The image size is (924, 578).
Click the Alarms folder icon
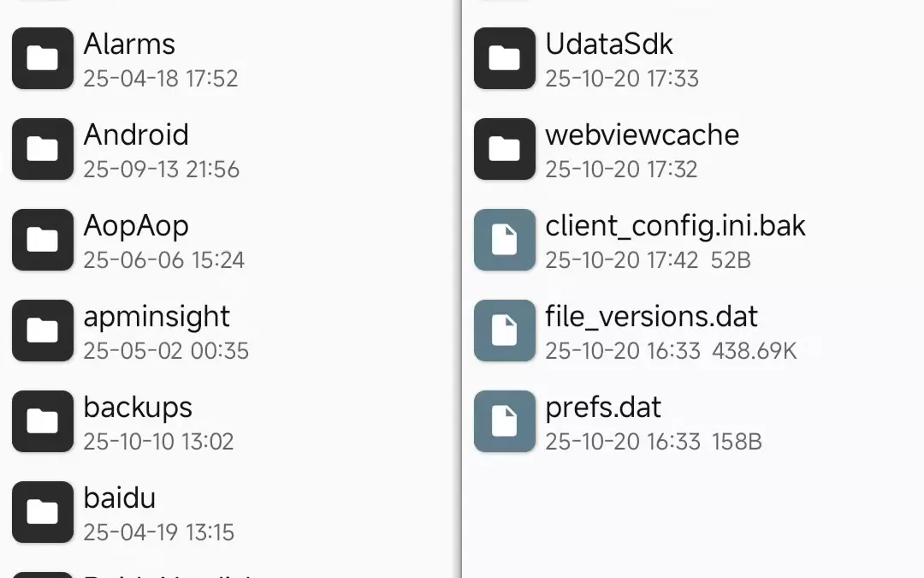(x=42, y=58)
